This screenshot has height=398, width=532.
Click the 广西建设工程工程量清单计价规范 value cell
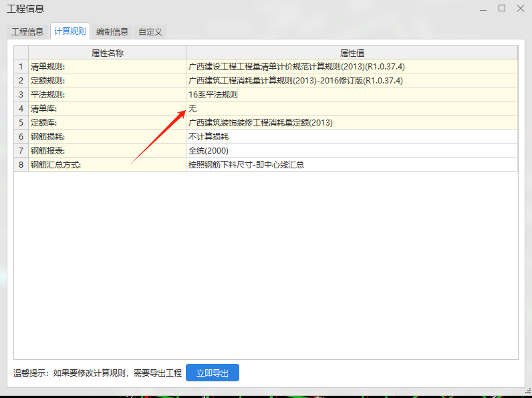(x=352, y=67)
